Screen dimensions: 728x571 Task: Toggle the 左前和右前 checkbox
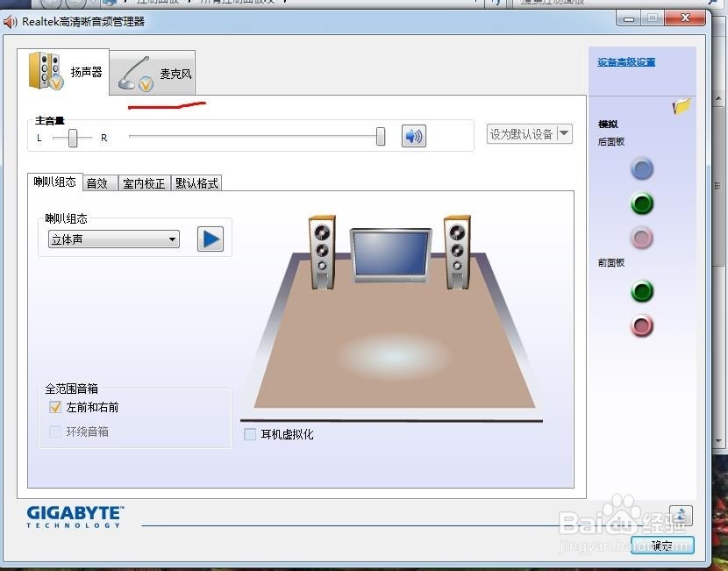point(54,407)
